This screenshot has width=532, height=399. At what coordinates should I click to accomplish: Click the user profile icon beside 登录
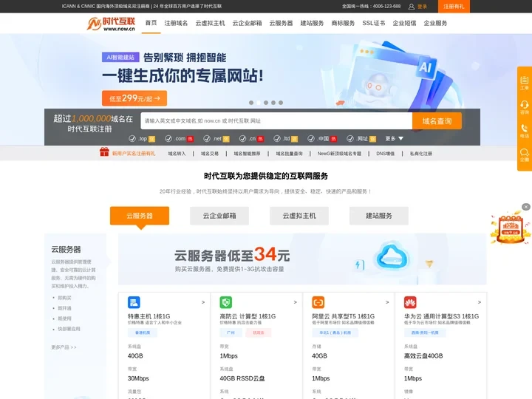tap(412, 7)
